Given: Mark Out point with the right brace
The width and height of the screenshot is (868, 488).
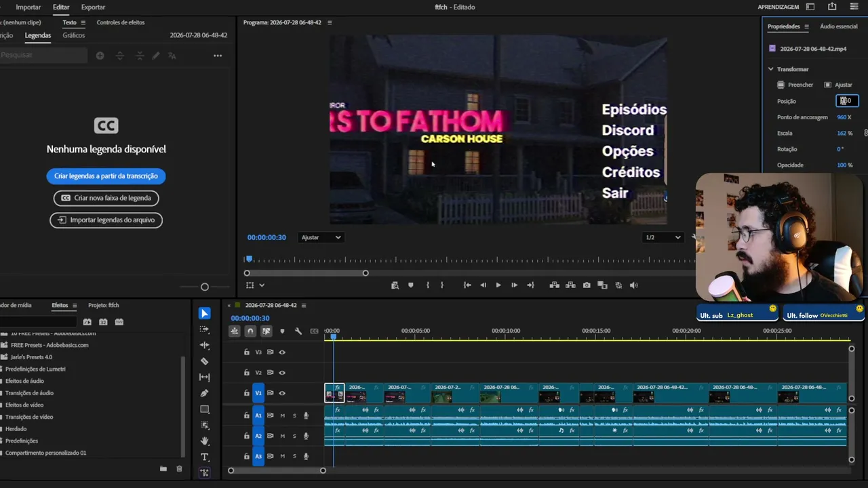Looking at the screenshot, I should tap(442, 285).
